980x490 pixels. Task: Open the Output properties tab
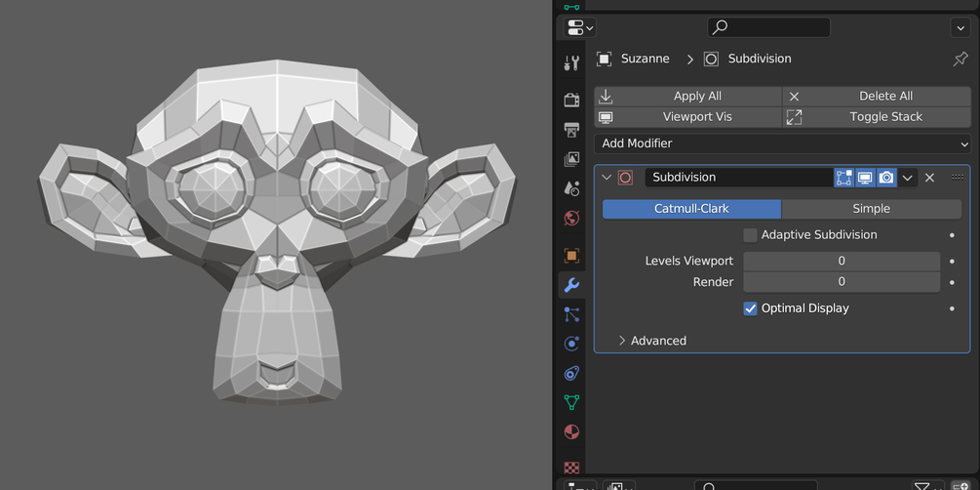point(571,130)
